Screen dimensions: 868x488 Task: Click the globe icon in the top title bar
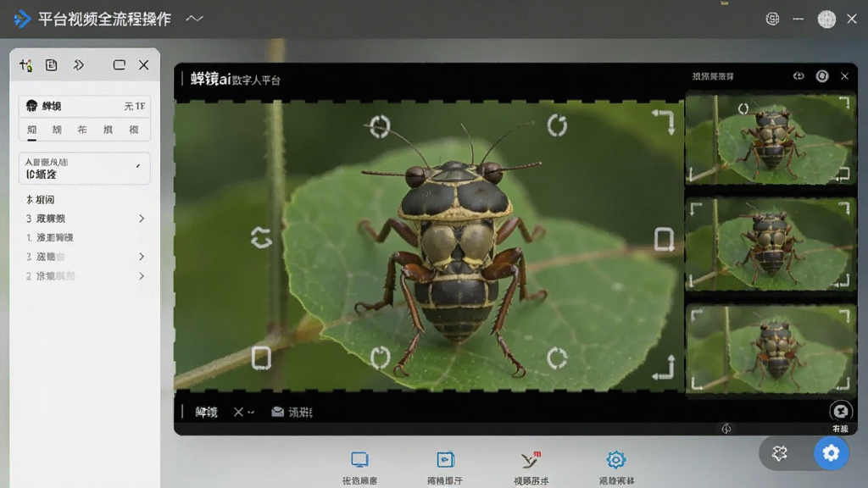tap(772, 19)
